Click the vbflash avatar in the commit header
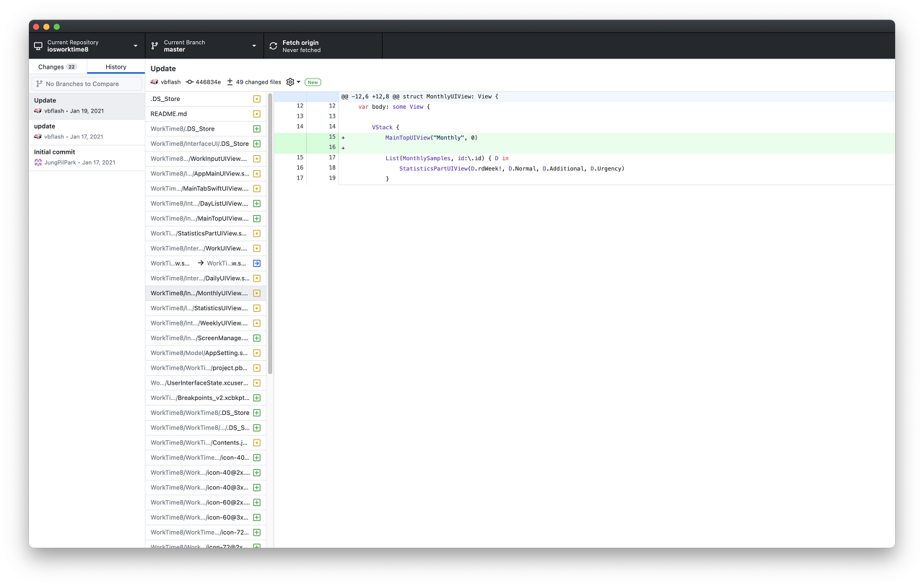Image resolution: width=924 pixels, height=586 pixels. [x=154, y=82]
